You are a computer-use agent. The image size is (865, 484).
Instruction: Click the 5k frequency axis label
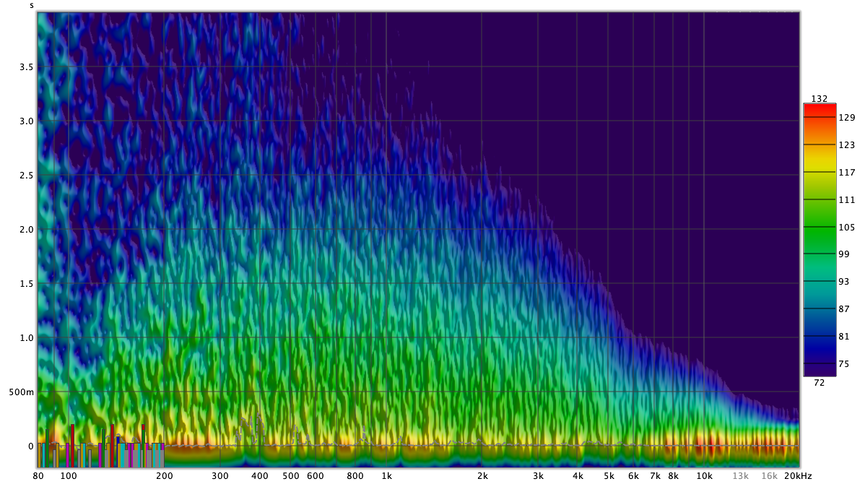(x=608, y=476)
